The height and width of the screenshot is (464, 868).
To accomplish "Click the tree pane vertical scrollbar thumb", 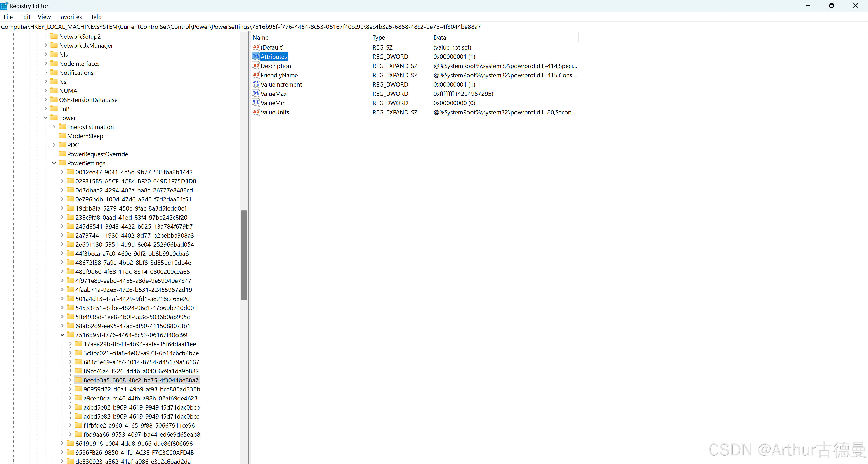I will [x=244, y=255].
